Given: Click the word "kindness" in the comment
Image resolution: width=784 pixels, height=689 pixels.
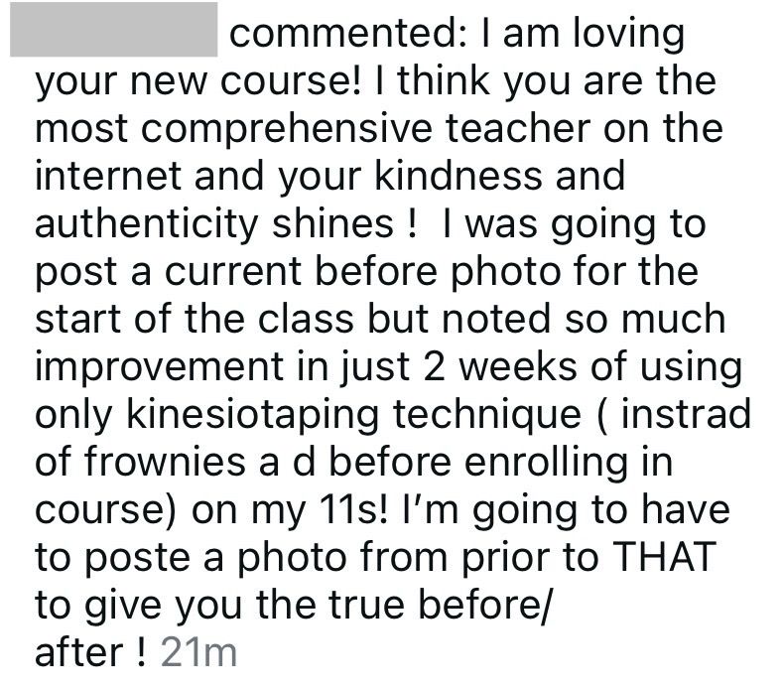Looking at the screenshot, I should pyautogui.click(x=458, y=176).
